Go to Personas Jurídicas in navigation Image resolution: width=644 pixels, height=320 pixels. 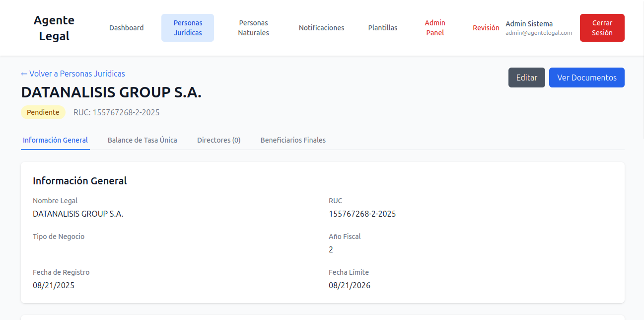[188, 28]
